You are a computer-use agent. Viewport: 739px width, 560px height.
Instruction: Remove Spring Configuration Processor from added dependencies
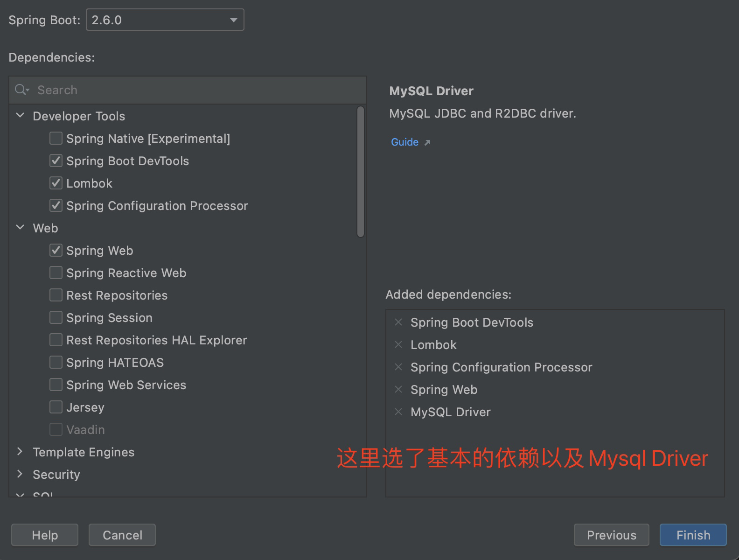pyautogui.click(x=399, y=367)
